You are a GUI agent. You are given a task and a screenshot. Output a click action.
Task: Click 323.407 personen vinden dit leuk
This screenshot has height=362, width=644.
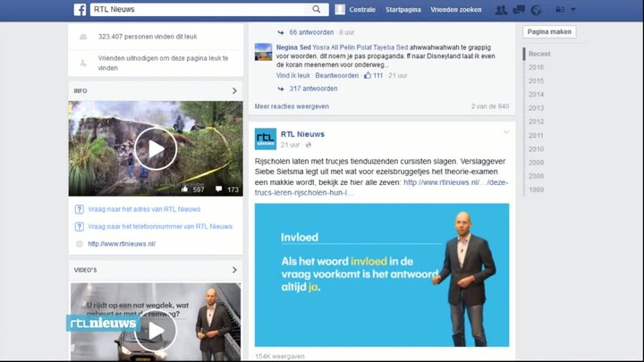tap(148, 37)
